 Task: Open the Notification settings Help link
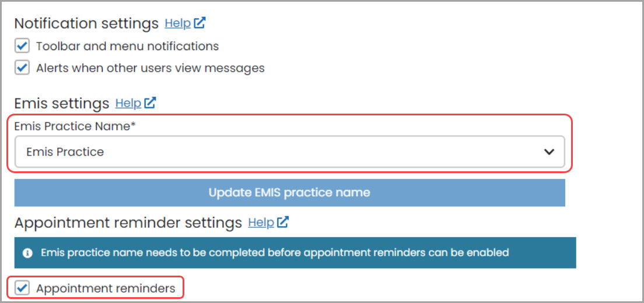(177, 23)
